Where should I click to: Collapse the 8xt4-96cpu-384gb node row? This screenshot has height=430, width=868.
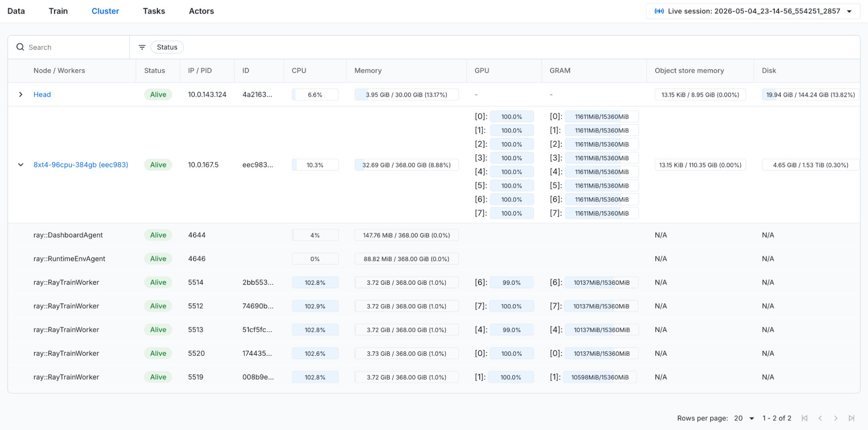click(x=20, y=165)
